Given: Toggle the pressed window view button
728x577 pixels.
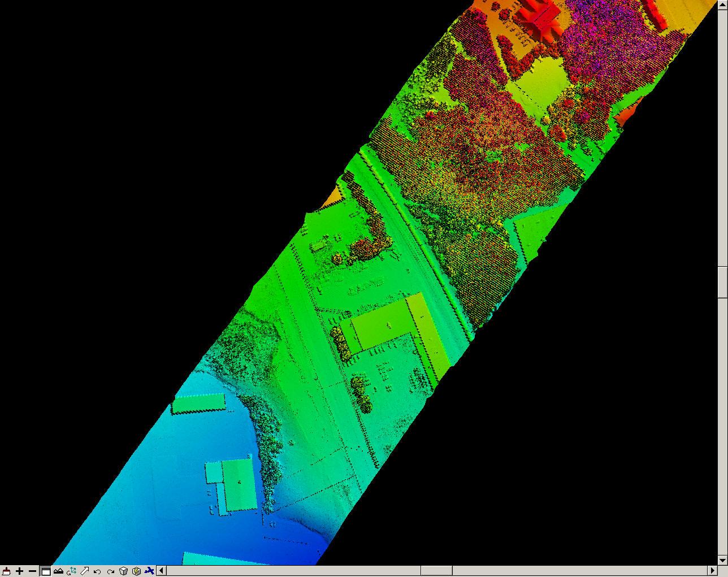Looking at the screenshot, I should [46, 571].
